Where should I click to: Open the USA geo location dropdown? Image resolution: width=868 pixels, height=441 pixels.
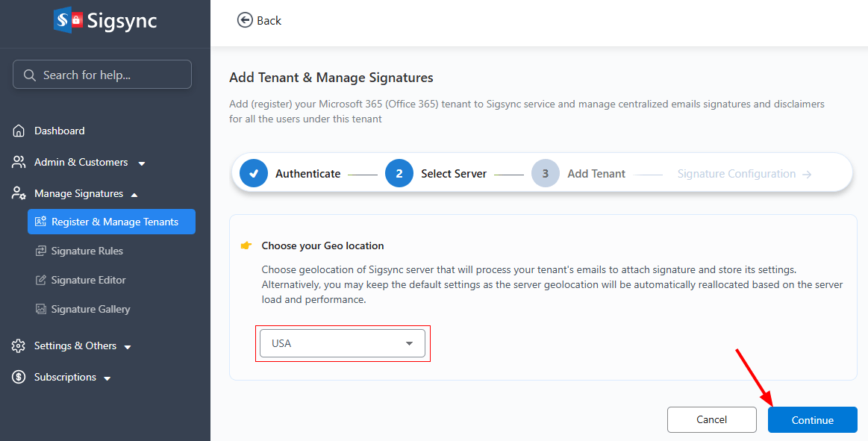343,343
